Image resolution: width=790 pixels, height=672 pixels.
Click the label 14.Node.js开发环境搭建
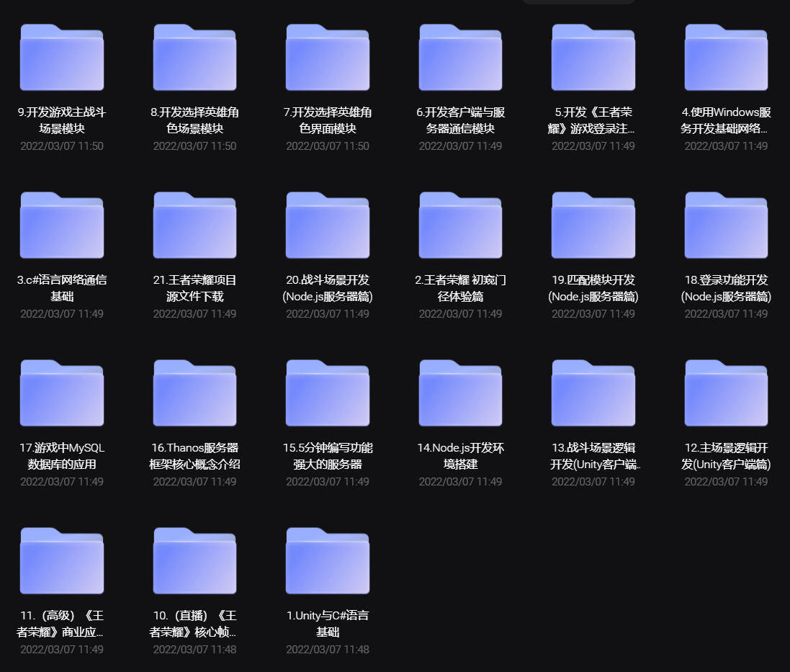460,456
